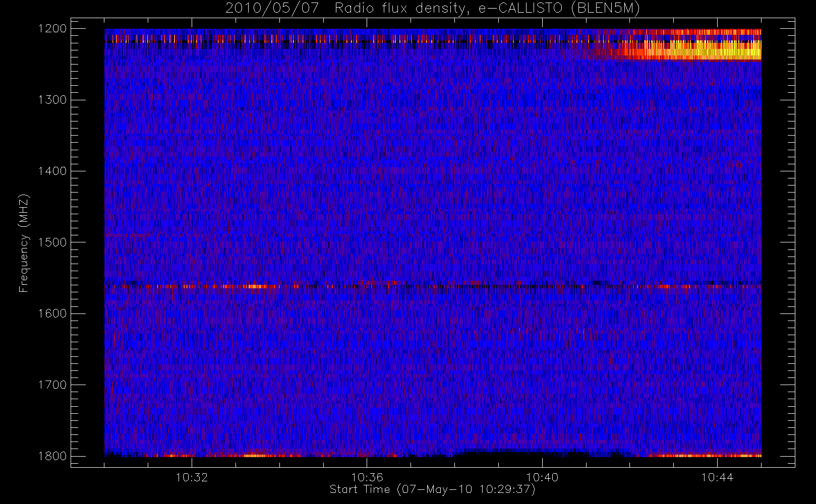This screenshot has width=816, height=504.
Task: Click the 1500 frequency tick label
Action: tap(52, 242)
